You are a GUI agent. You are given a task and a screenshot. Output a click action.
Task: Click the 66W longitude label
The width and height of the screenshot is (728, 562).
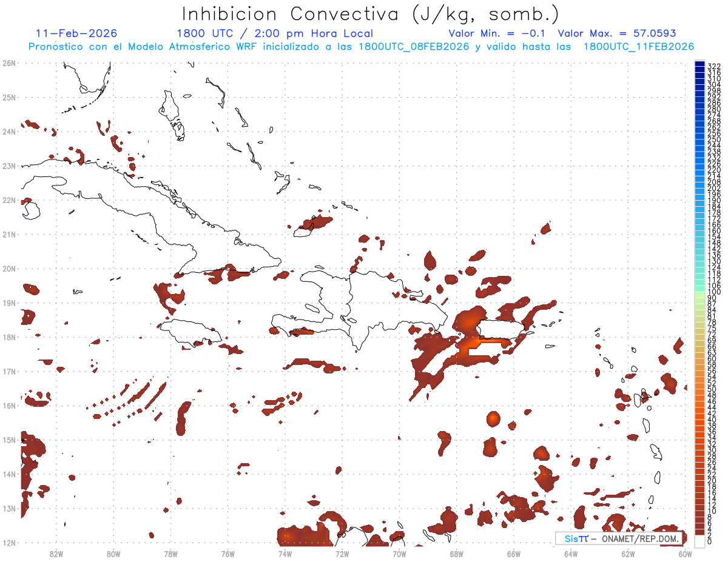(x=514, y=554)
